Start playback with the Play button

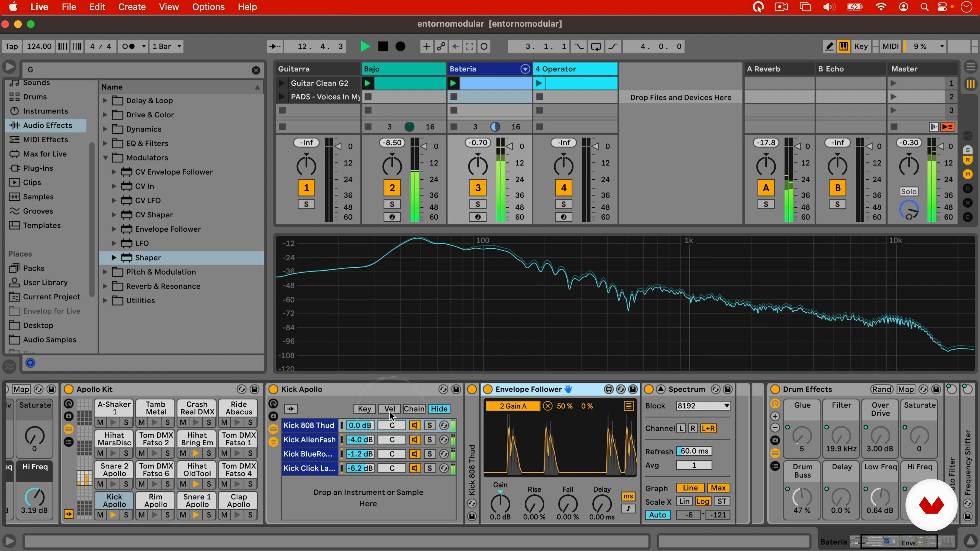(365, 46)
